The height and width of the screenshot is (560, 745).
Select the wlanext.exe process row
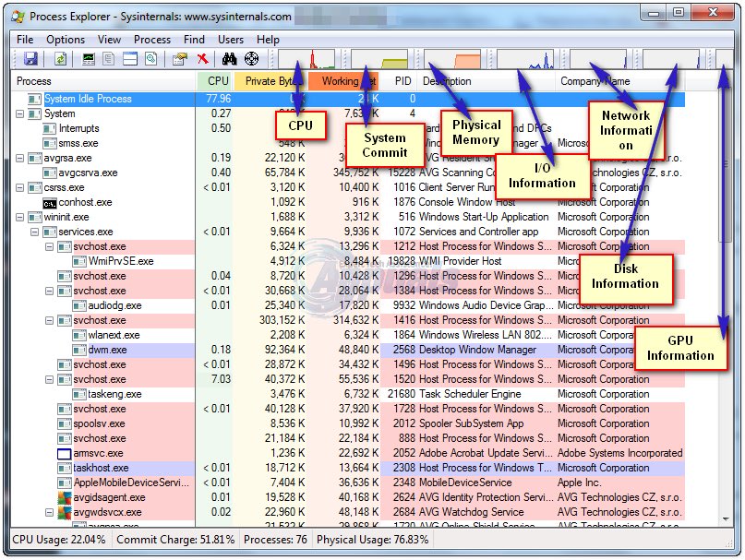tap(348, 335)
